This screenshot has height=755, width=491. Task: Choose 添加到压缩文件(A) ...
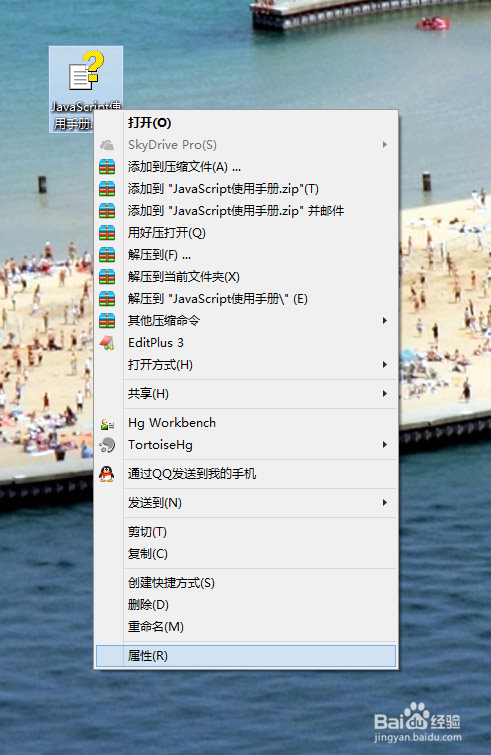[246, 167]
